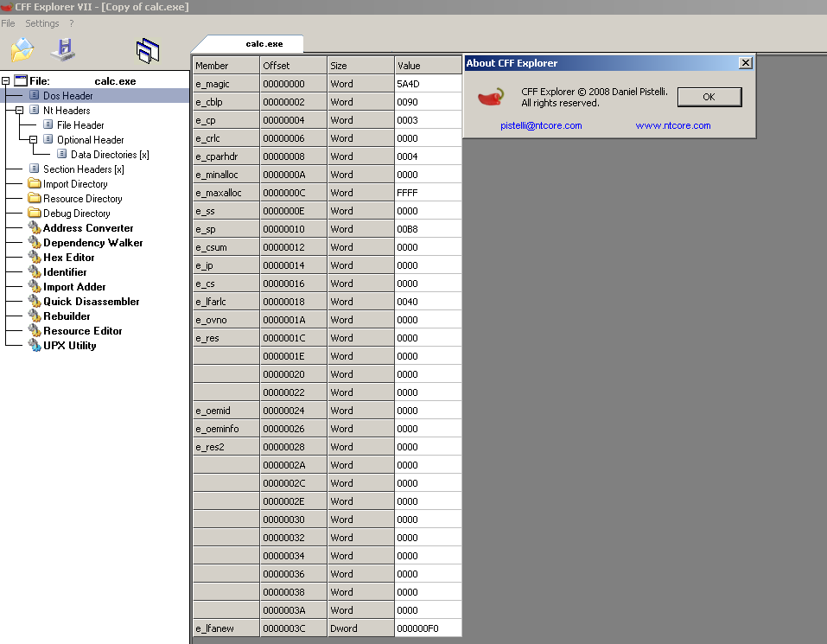Click the Size column header

pyautogui.click(x=360, y=66)
